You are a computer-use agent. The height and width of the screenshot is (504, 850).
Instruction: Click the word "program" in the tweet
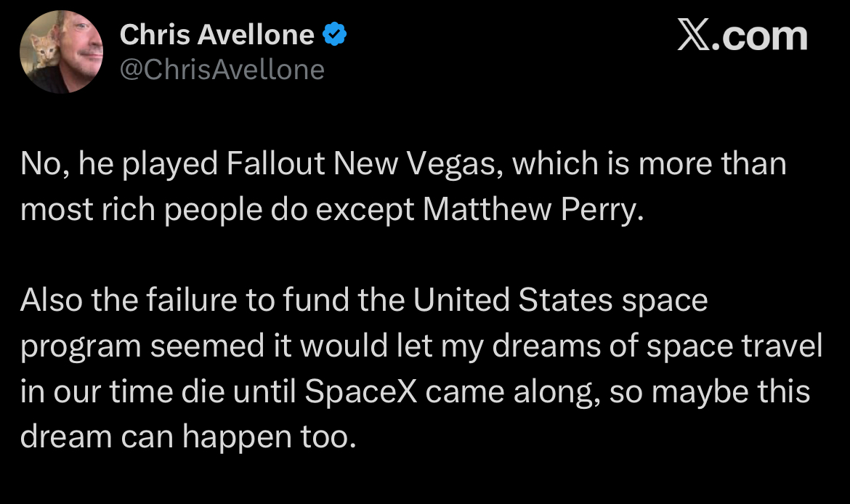click(x=80, y=347)
